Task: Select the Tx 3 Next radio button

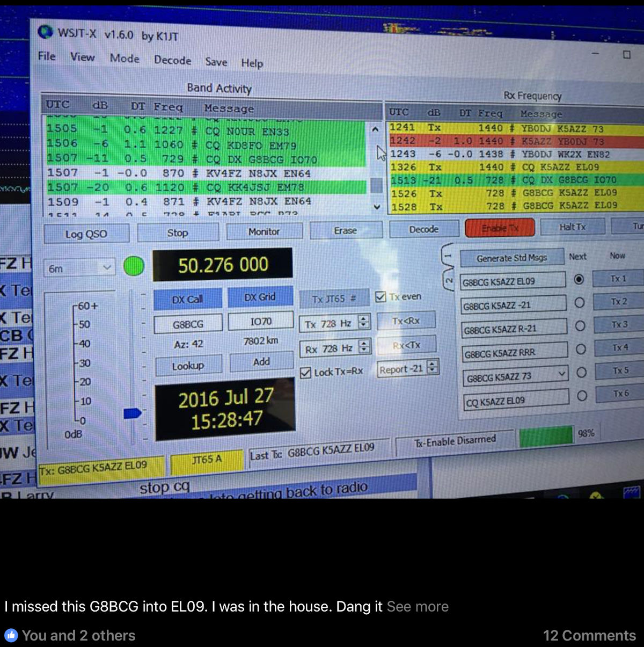Action: 580,326
